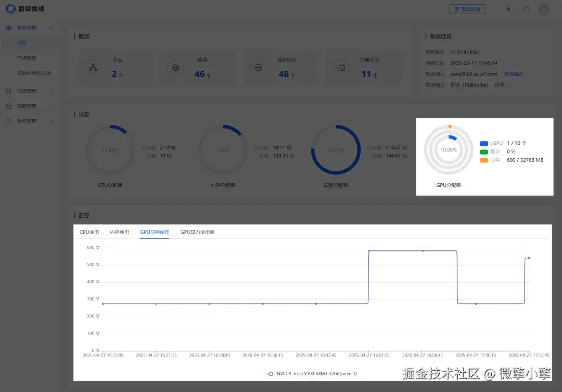
Task: Toggle the sun theme icon in header
Action: click(x=508, y=9)
